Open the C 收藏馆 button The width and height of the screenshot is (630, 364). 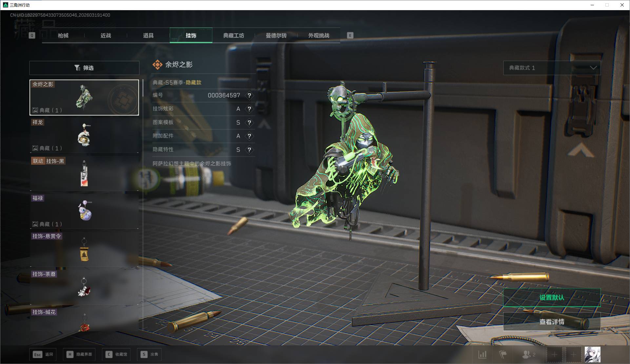tap(116, 354)
